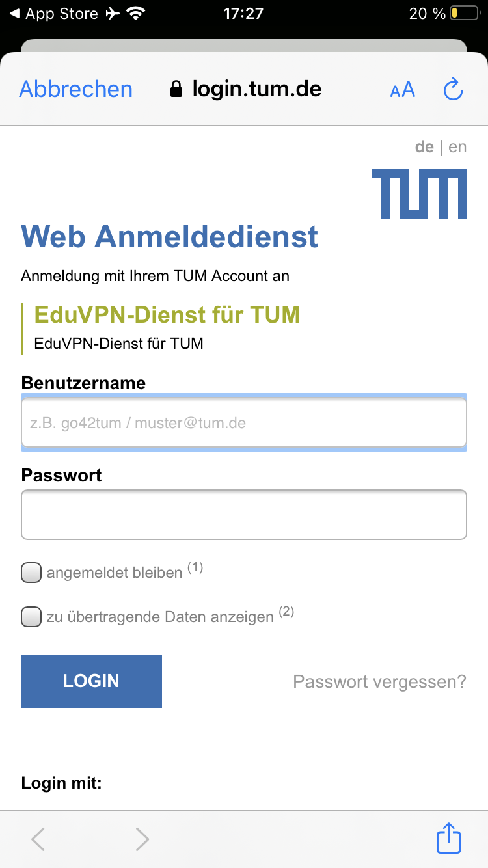Tap the back to App Store arrow
Viewport: 488px width, 868px height.
tap(14, 14)
